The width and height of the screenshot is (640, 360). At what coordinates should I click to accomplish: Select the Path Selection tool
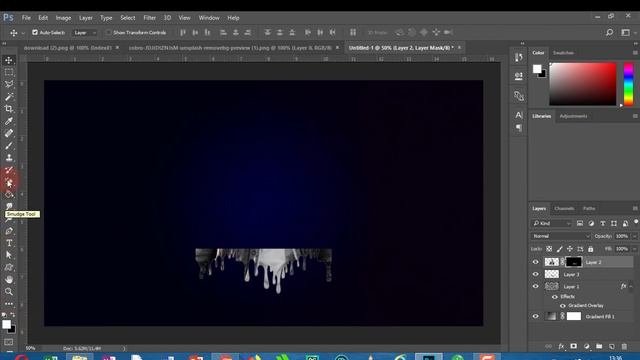9,255
